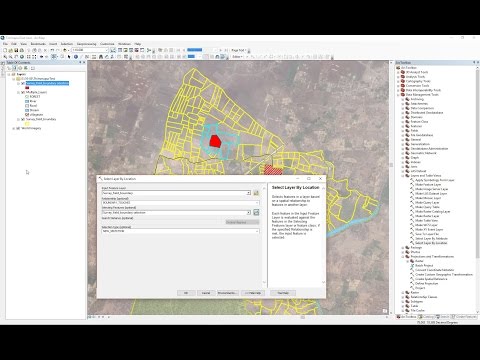Click OK in Select Layer By Location dialog
This screenshot has height=360, width=480.
point(186,293)
